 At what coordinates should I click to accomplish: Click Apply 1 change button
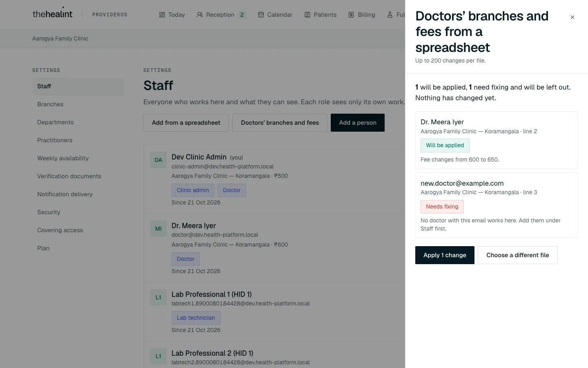point(445,255)
